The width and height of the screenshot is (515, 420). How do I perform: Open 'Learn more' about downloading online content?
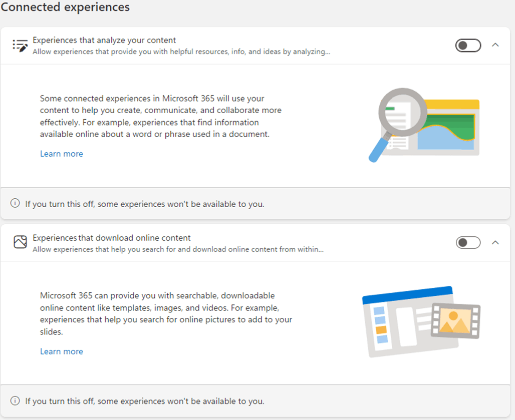[61, 351]
